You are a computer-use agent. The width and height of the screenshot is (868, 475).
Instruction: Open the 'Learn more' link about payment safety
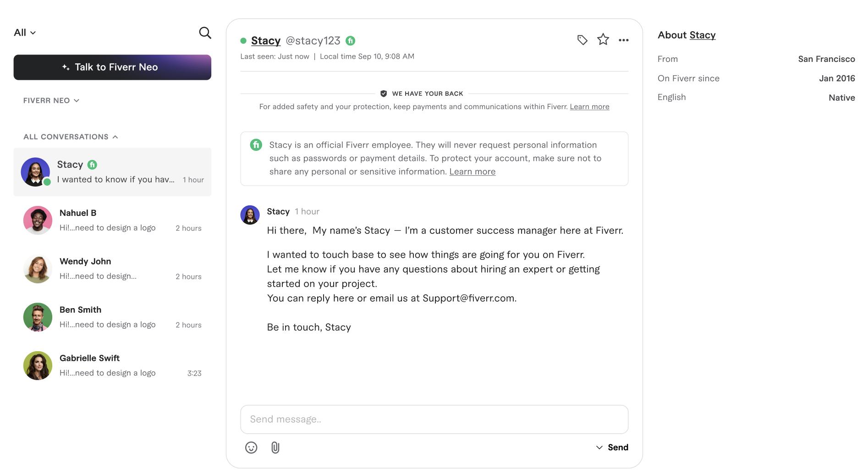(589, 106)
